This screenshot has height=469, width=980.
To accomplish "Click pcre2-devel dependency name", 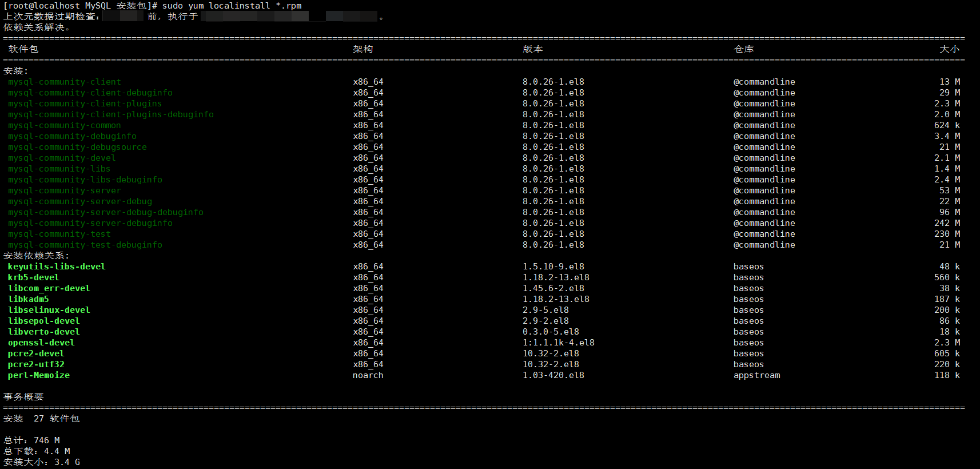I will coord(36,353).
